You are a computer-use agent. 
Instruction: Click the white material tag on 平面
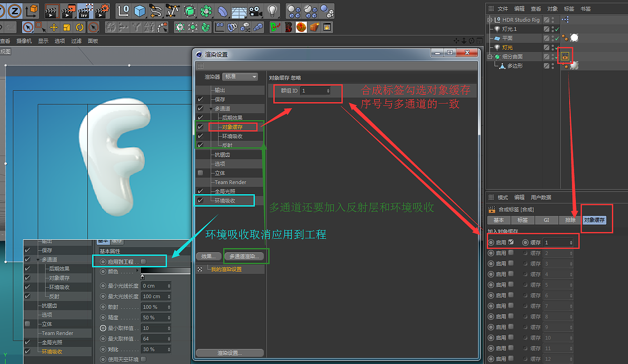pos(574,38)
